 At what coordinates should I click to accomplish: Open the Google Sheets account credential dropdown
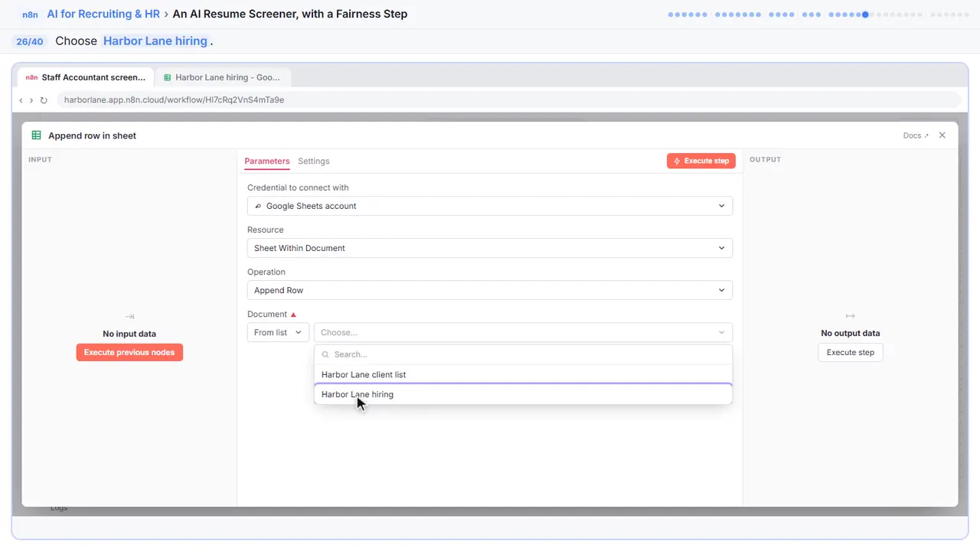pyautogui.click(x=490, y=206)
